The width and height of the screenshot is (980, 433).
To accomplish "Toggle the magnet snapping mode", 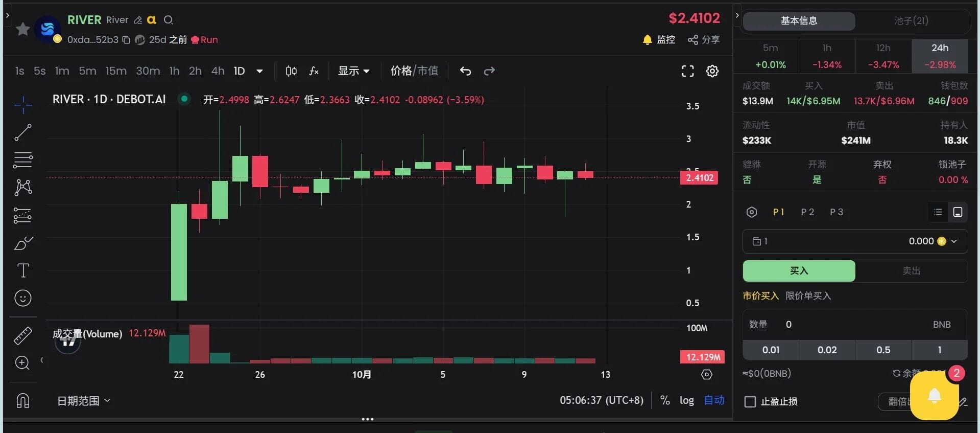I will pyautogui.click(x=23, y=400).
